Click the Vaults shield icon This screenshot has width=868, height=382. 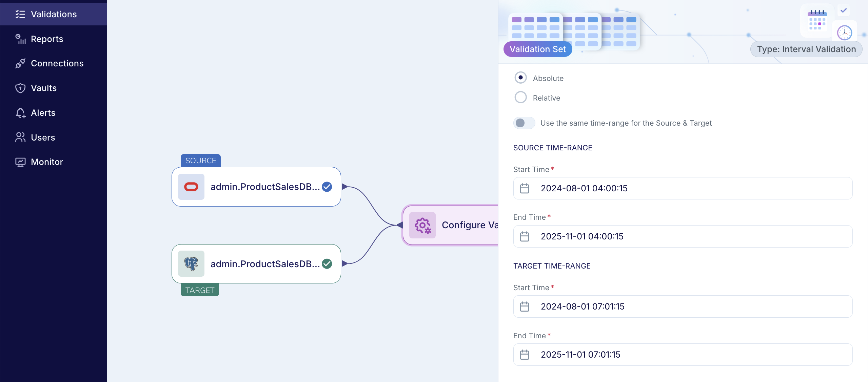point(21,88)
